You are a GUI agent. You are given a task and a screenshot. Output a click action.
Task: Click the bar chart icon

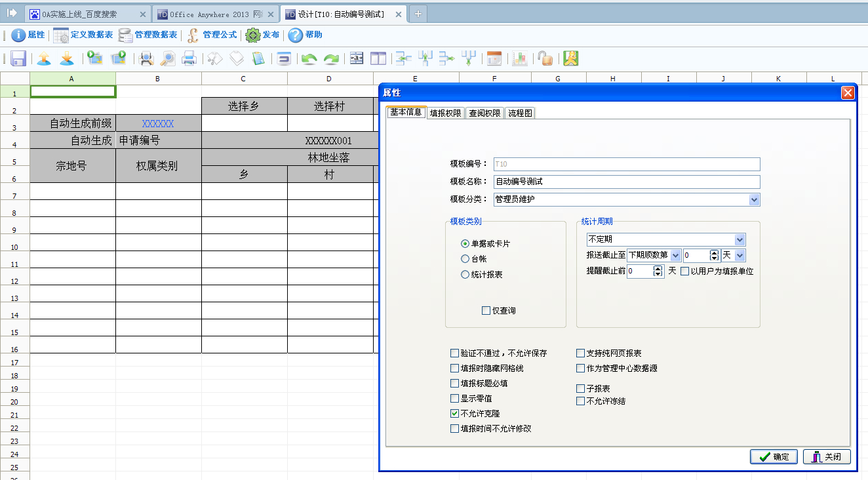[x=520, y=58]
